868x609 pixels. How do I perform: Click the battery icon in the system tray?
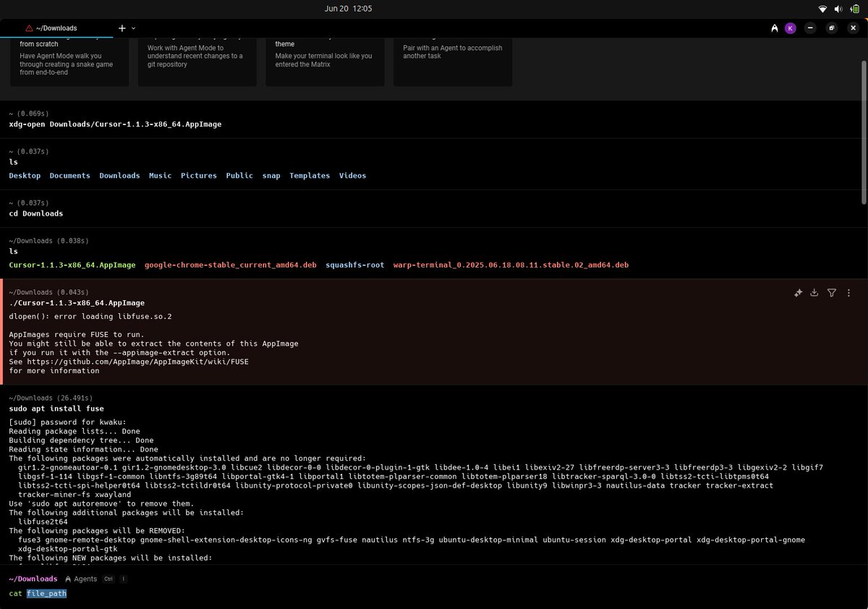pos(854,9)
